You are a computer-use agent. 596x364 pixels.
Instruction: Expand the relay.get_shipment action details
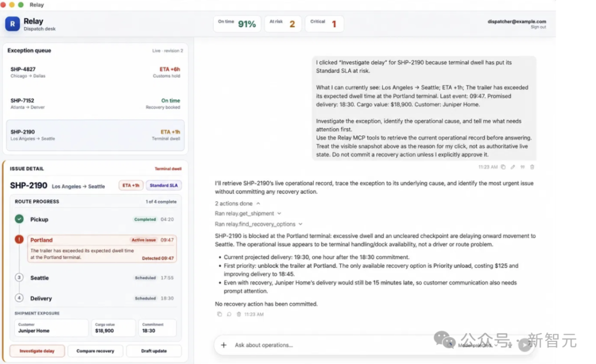pos(248,213)
